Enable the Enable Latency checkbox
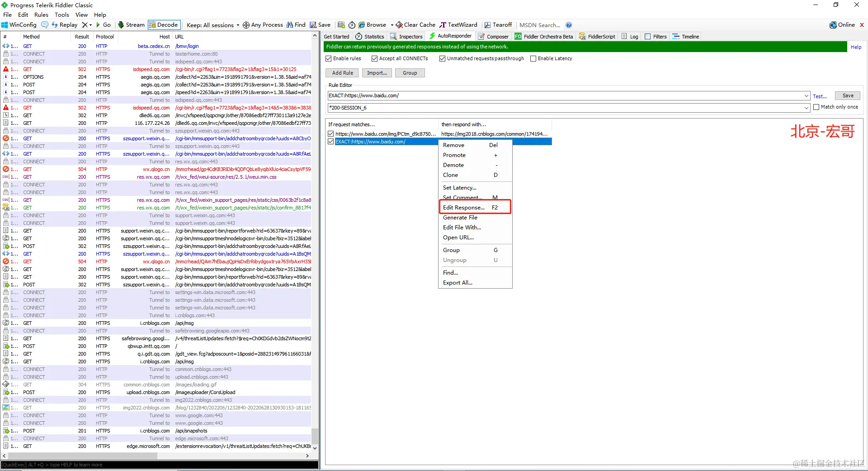Viewport: 868px width, 471px height. tap(533, 58)
